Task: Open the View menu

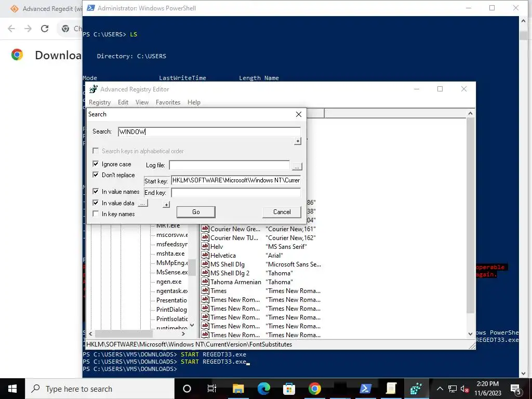Action: pos(142,102)
